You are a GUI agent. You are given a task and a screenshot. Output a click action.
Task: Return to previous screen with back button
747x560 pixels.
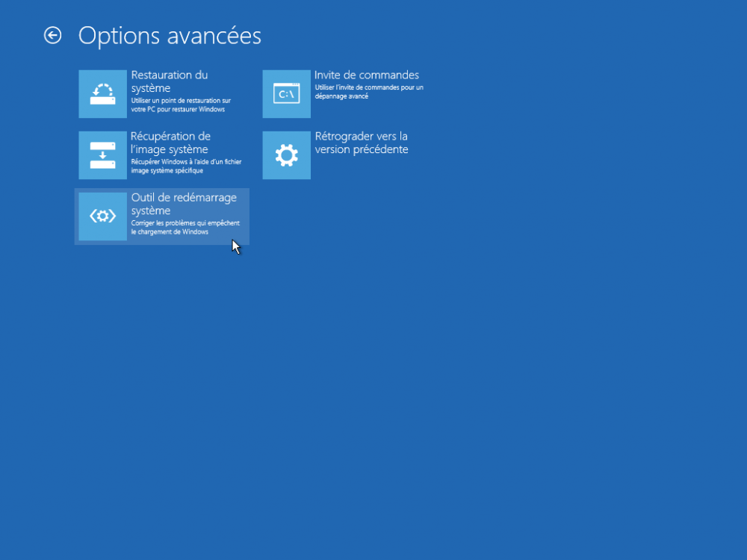[x=52, y=35]
